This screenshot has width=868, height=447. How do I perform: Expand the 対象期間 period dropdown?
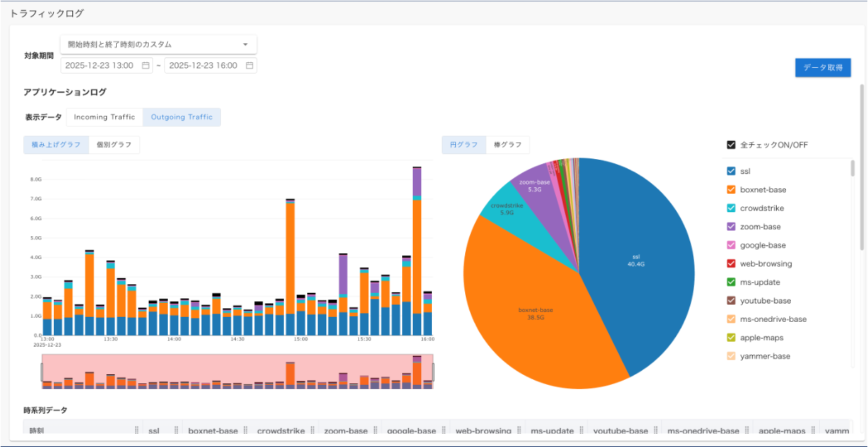159,45
